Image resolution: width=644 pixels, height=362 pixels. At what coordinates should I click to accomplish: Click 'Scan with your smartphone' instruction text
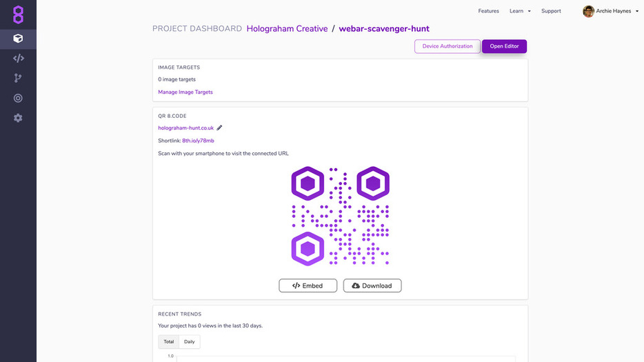pos(223,153)
